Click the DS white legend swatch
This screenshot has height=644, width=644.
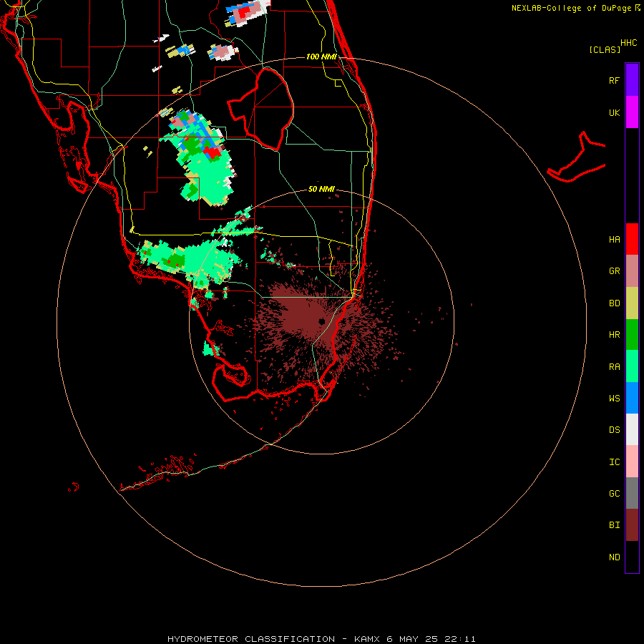pyautogui.click(x=632, y=429)
